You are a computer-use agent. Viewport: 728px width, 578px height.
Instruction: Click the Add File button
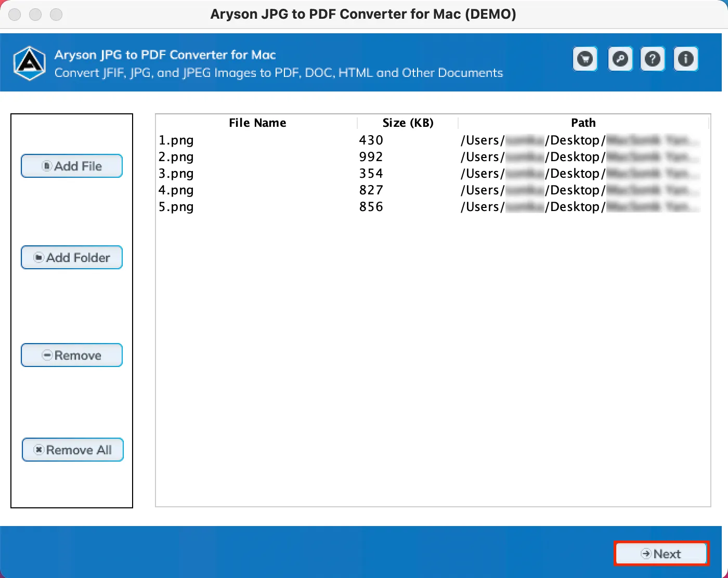(72, 166)
